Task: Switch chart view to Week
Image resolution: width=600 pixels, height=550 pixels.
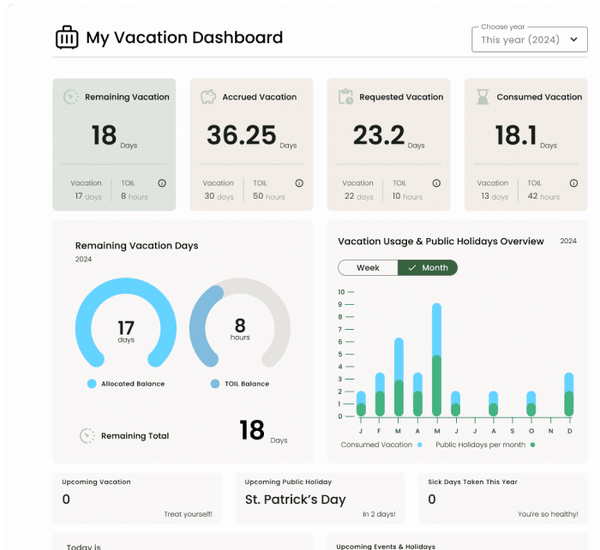Action: point(368,268)
